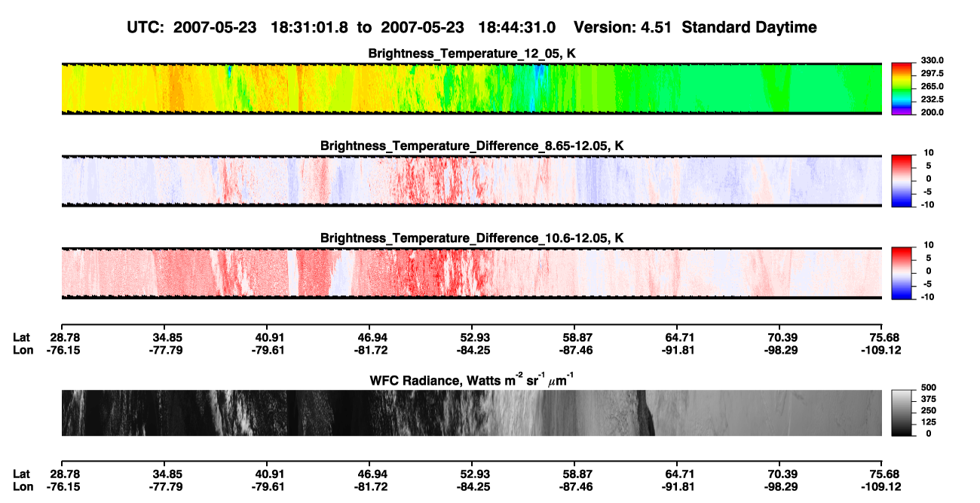Click the 500 label on the WFC colorbar
Screen dimensions: 980x503
pyautogui.click(x=928, y=388)
